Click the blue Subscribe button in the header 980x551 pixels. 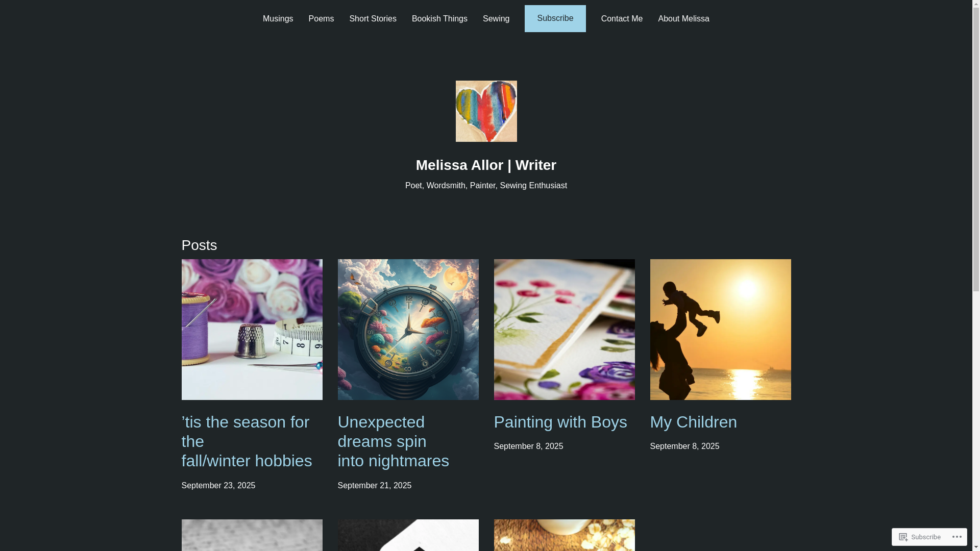click(x=555, y=18)
